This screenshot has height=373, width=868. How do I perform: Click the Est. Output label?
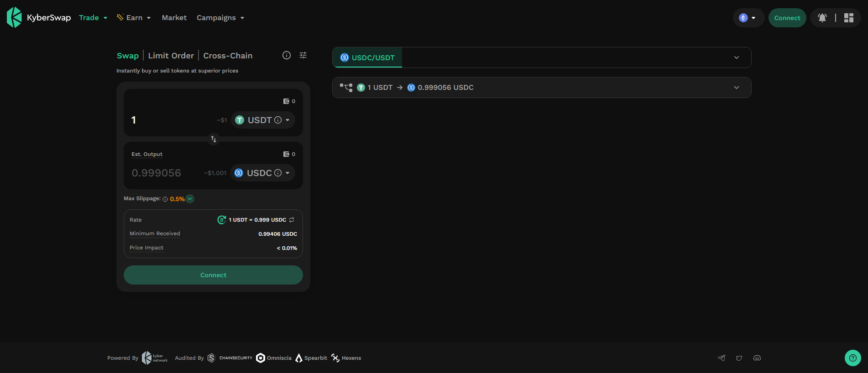coord(147,154)
